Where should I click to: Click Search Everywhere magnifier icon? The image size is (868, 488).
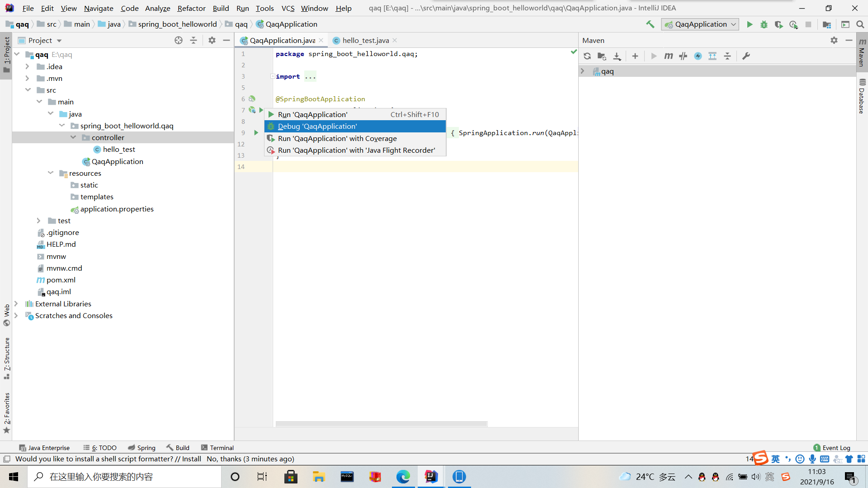pos(860,24)
